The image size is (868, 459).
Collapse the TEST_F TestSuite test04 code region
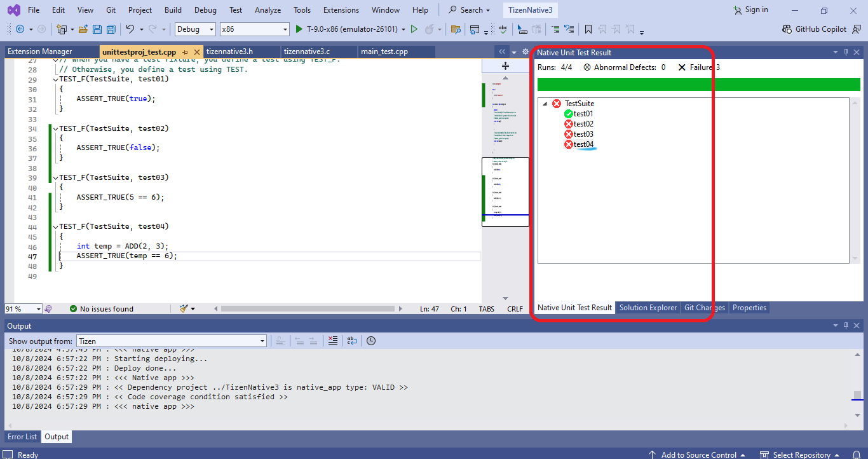[55, 226]
